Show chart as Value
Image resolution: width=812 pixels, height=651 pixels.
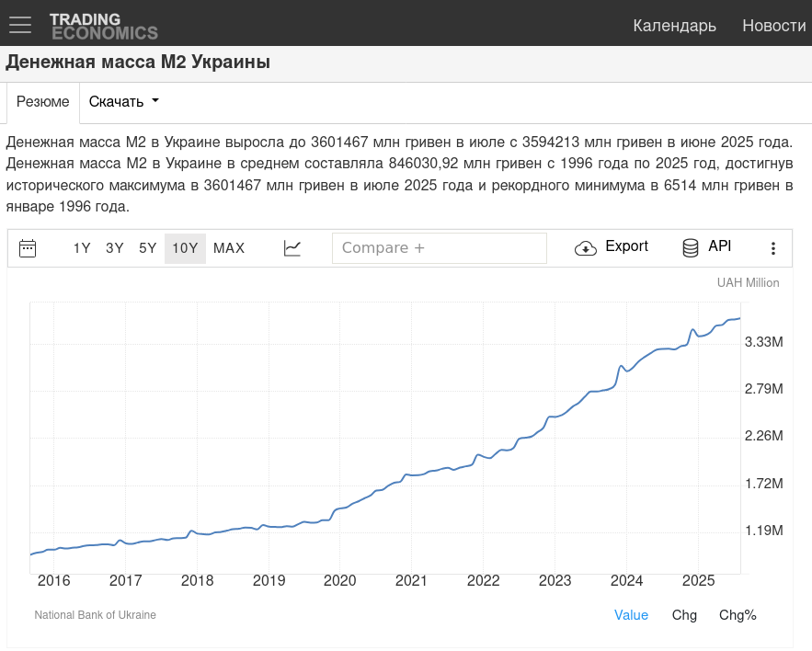(x=631, y=615)
